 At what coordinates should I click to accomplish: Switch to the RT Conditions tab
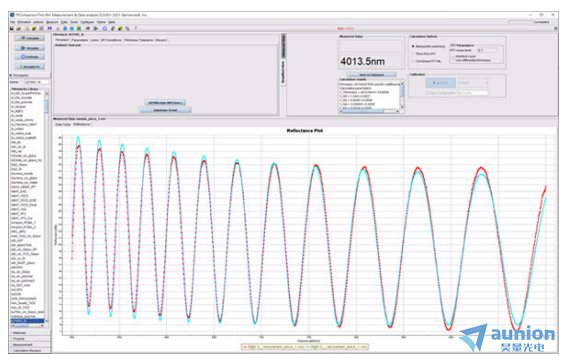(111, 40)
